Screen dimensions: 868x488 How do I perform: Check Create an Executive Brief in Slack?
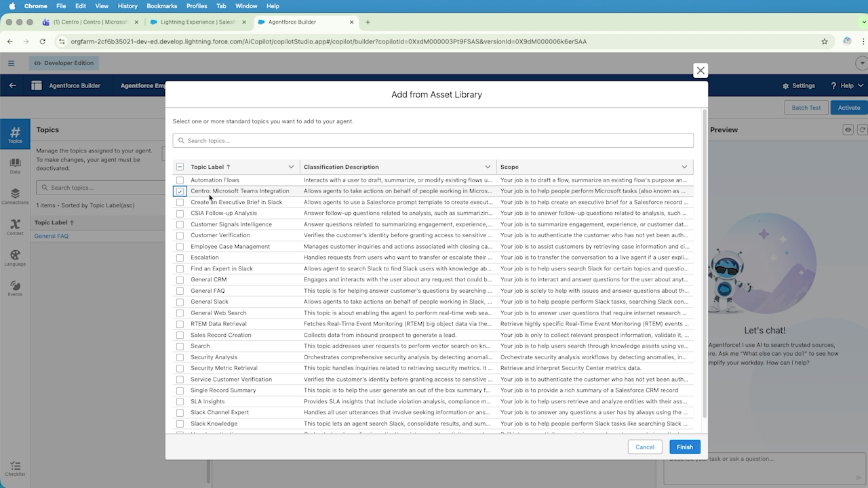pos(180,203)
